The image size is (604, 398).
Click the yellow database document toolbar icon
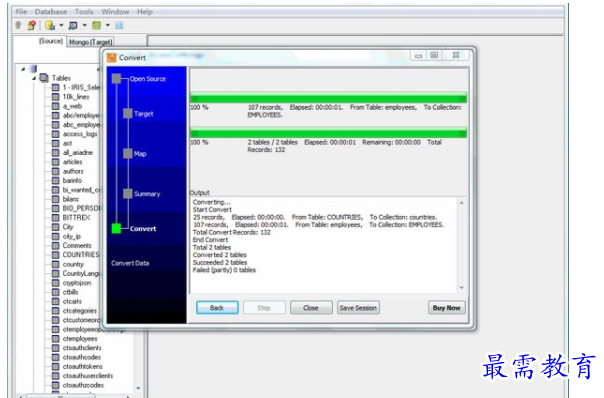pyautogui.click(x=50, y=25)
